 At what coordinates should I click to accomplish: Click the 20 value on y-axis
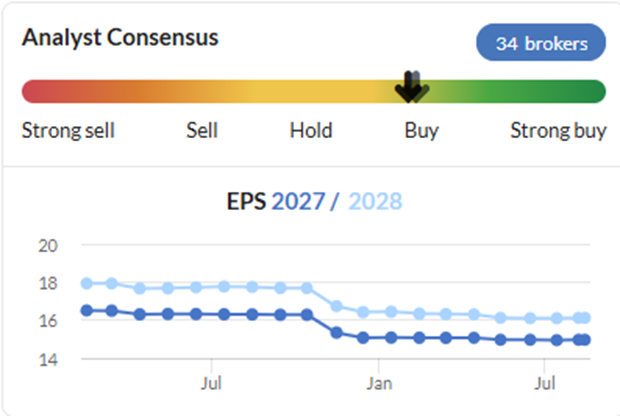point(48,246)
